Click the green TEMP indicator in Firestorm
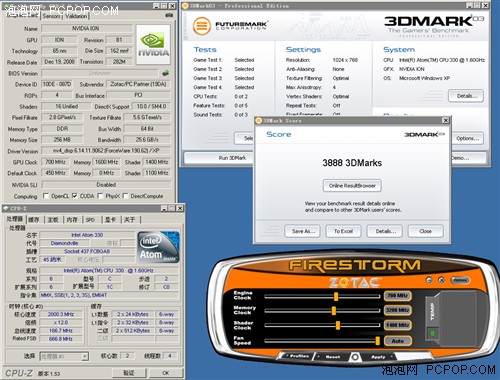 point(433,333)
